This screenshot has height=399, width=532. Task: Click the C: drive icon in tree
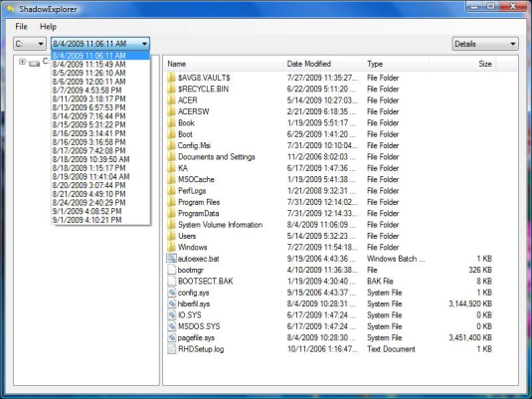click(x=34, y=63)
